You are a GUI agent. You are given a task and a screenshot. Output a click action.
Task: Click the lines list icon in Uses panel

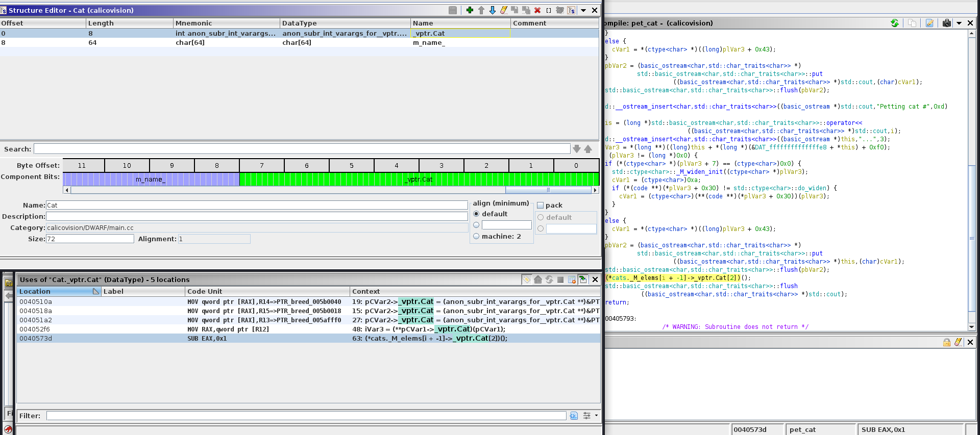[x=560, y=279]
